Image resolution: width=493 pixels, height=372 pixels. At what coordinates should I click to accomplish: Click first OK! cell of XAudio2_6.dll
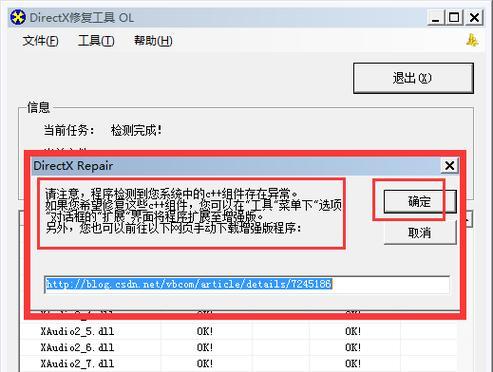coord(205,347)
